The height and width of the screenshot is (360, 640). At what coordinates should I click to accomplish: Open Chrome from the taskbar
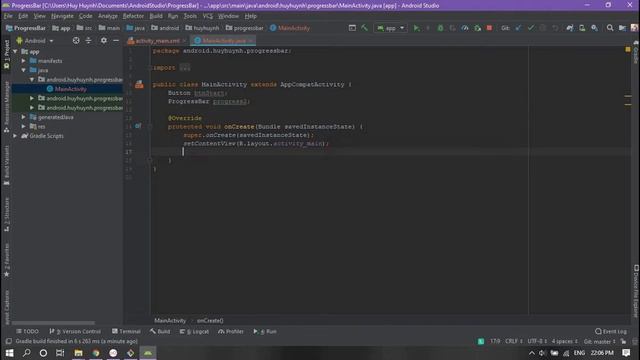(x=96, y=353)
